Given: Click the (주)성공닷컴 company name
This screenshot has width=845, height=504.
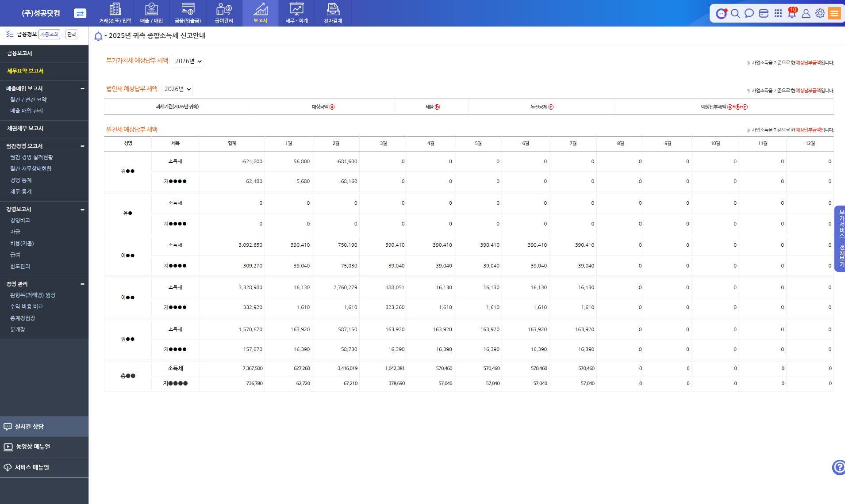Looking at the screenshot, I should (x=41, y=13).
